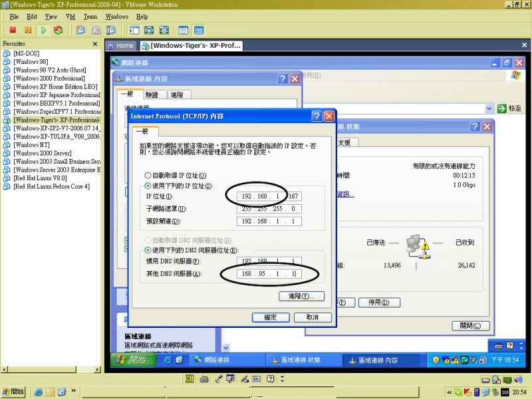
Task: Open the File menu
Action: pos(14,17)
